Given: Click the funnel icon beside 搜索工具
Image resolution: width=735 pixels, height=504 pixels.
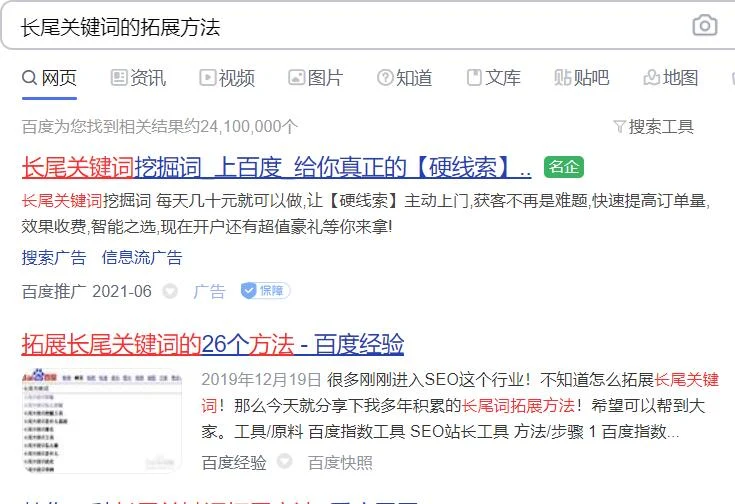Looking at the screenshot, I should click(x=620, y=127).
